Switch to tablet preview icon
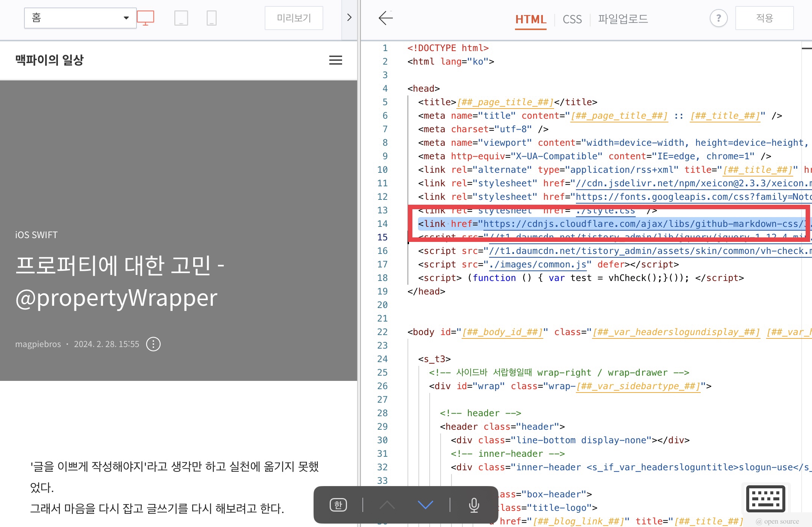The width and height of the screenshot is (812, 527). [181, 18]
